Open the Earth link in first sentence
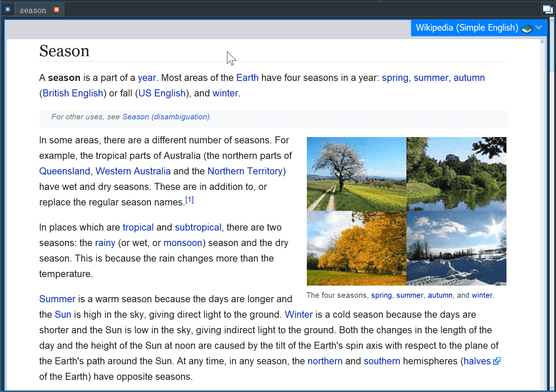 tap(247, 78)
